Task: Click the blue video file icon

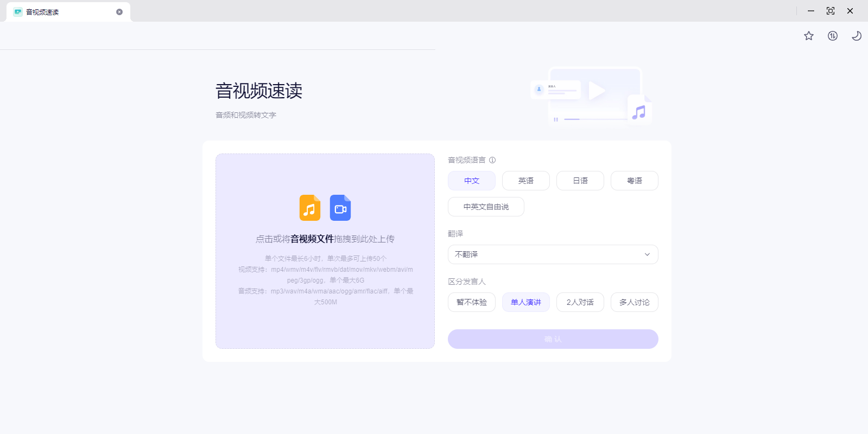Action: point(340,208)
